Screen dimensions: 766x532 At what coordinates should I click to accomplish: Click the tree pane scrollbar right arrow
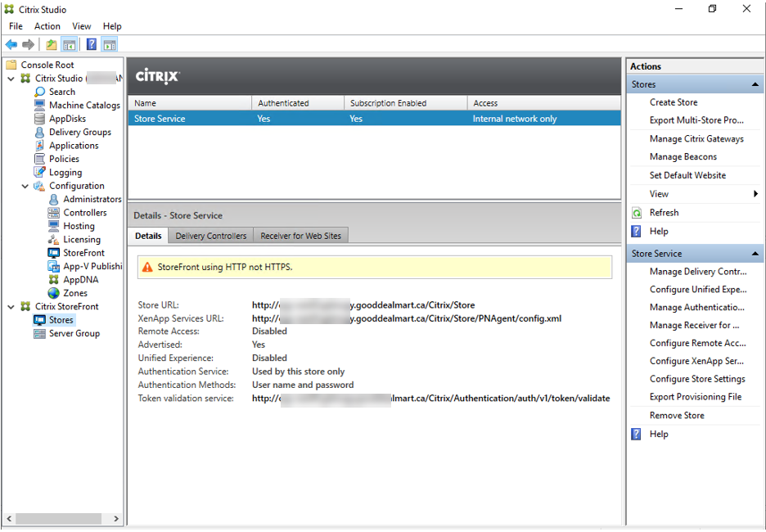115,518
